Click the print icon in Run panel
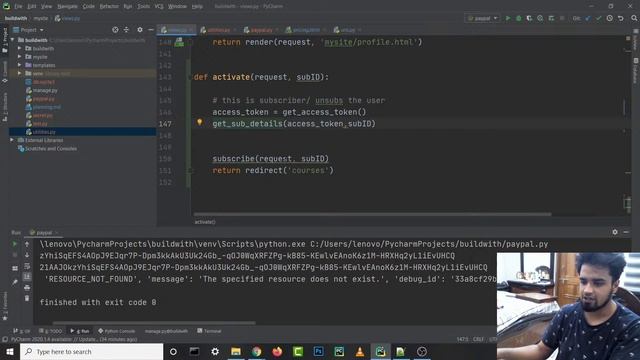Viewport: 640px width, 360px height. click(x=27, y=287)
